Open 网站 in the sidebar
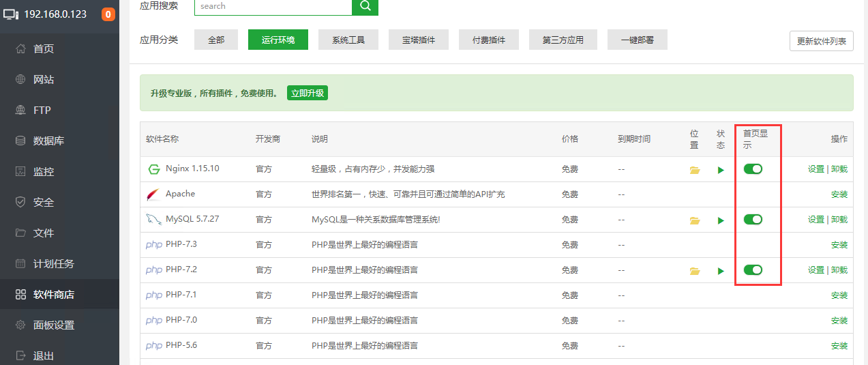868x365 pixels. pyautogui.click(x=59, y=79)
